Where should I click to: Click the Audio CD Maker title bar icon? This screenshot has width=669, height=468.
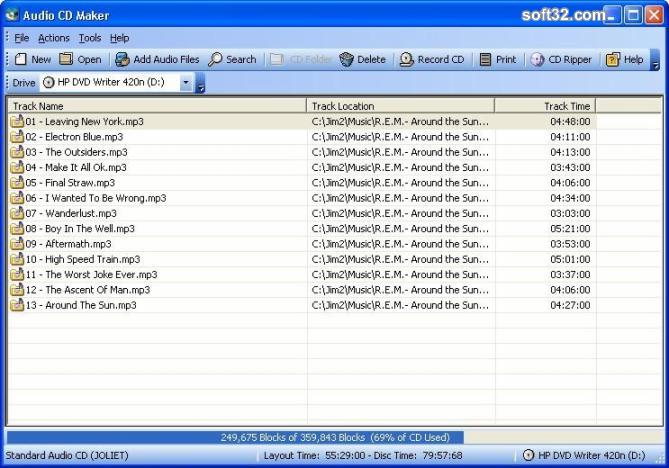pos(12,15)
